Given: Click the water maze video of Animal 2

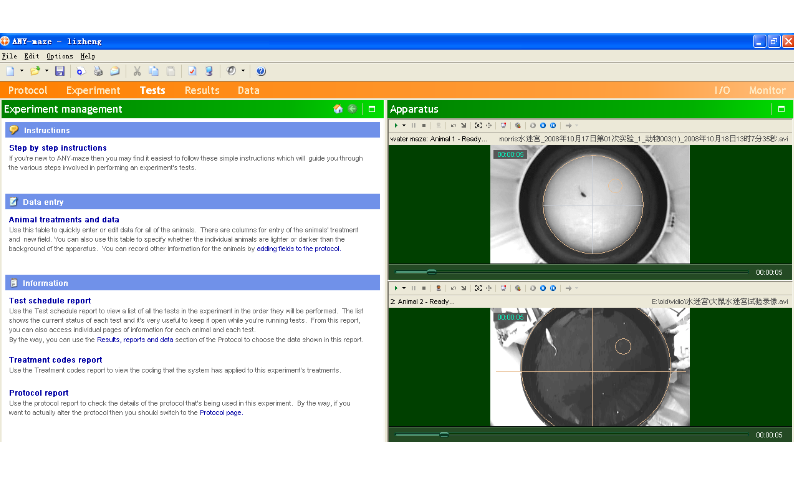Looking at the screenshot, I should (590, 365).
